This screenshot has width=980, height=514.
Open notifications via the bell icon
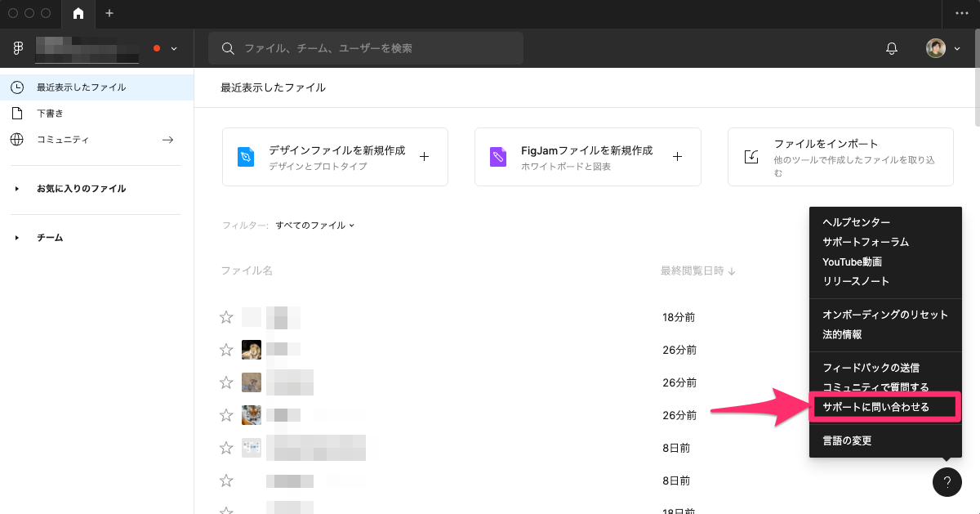point(891,48)
